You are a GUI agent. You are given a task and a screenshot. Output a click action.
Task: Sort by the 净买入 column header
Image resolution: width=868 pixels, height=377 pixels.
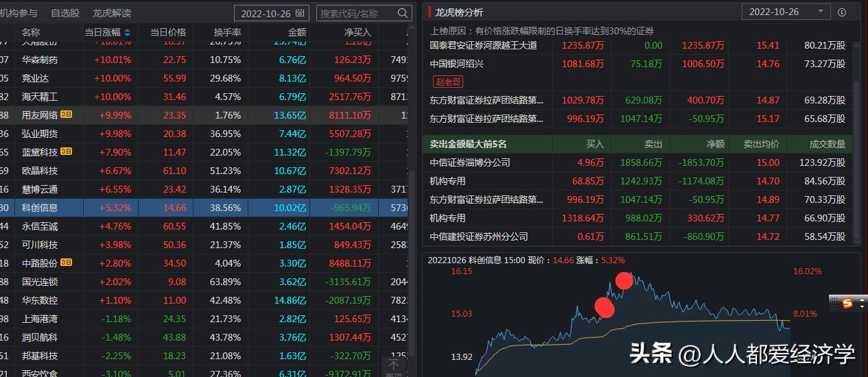[357, 32]
